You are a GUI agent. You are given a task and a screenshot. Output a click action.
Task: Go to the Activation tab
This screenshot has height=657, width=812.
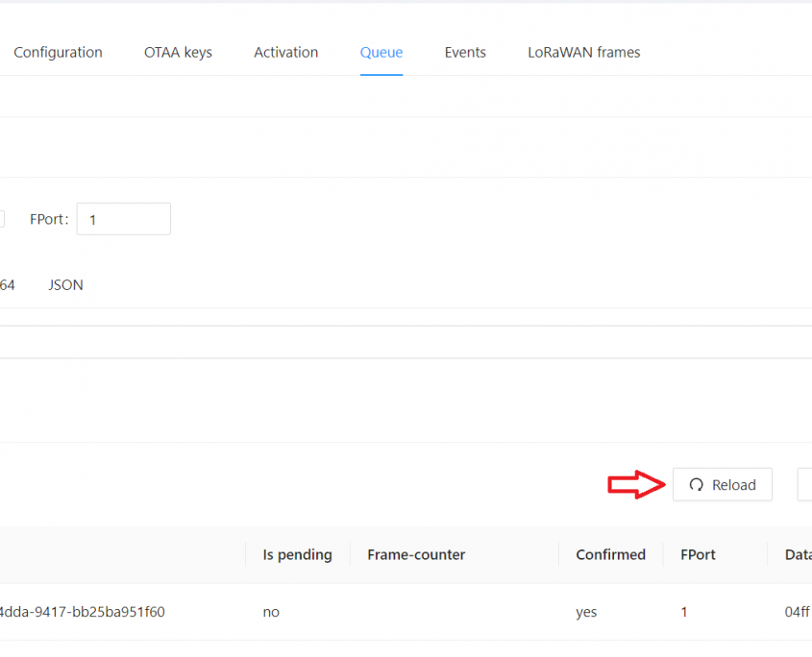[285, 53]
